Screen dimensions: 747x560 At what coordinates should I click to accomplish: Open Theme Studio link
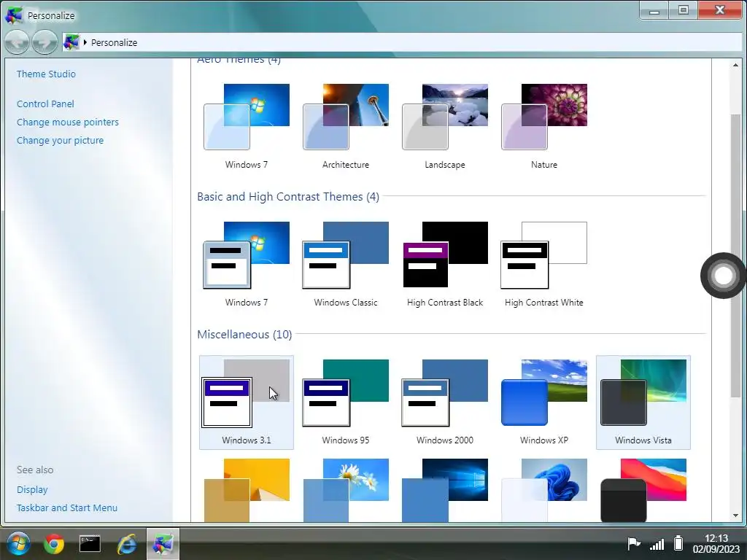pos(46,74)
